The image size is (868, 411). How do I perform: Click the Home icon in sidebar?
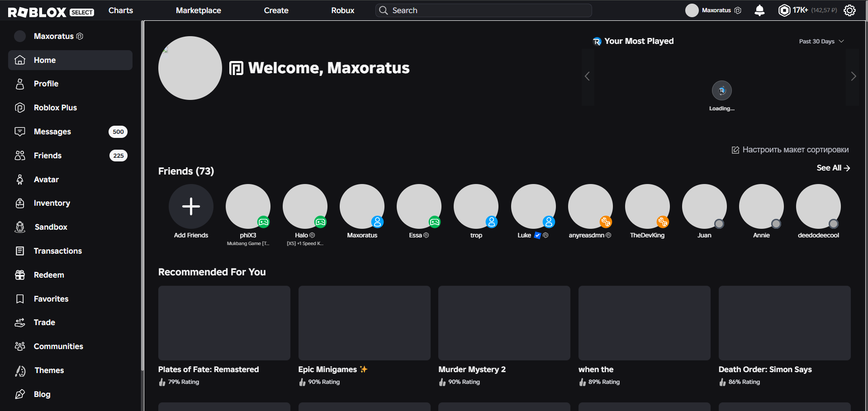click(x=20, y=60)
